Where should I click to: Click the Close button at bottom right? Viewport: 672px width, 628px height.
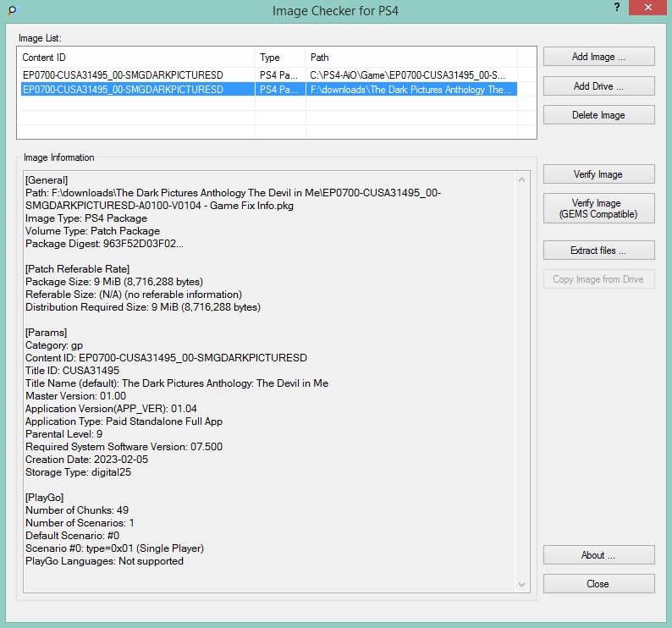(598, 584)
